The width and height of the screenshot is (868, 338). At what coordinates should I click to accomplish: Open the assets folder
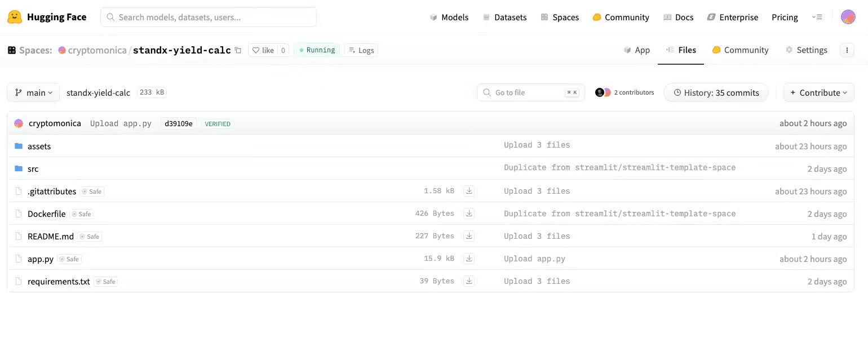coord(39,146)
